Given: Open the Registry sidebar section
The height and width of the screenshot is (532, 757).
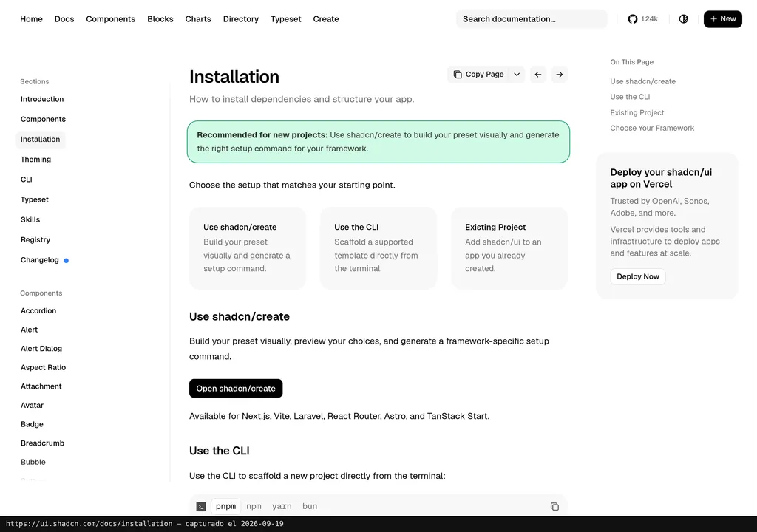Looking at the screenshot, I should click(x=35, y=240).
